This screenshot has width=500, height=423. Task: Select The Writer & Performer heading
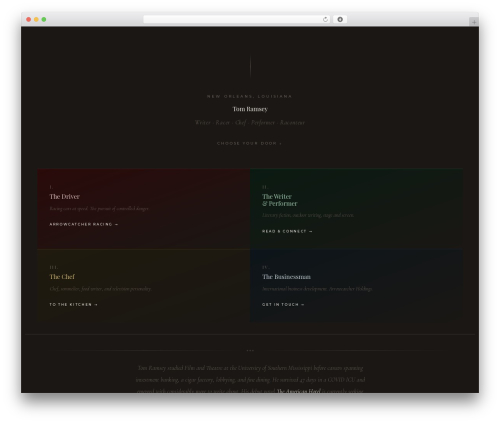[x=279, y=200]
